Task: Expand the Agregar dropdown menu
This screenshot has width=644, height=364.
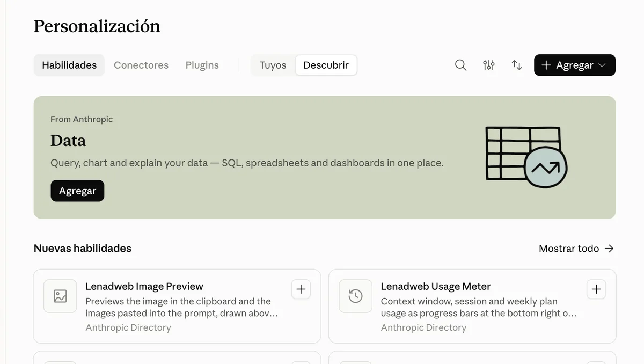Action: tap(575, 65)
